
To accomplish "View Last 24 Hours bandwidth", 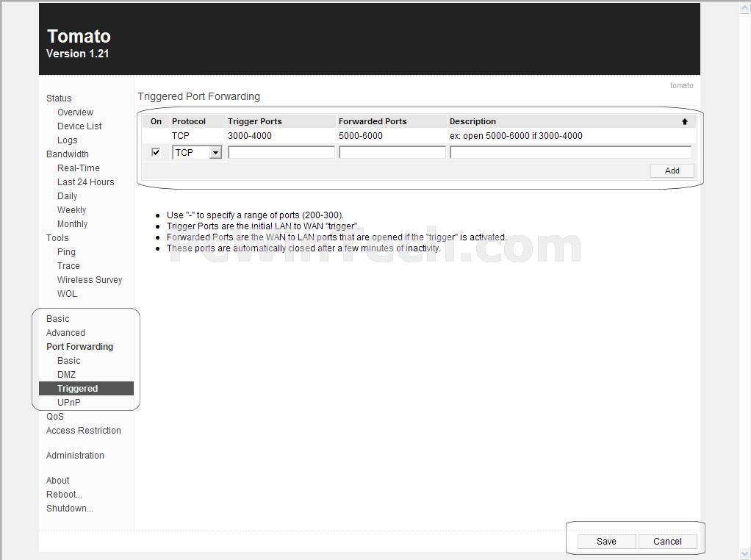I will 86,182.
